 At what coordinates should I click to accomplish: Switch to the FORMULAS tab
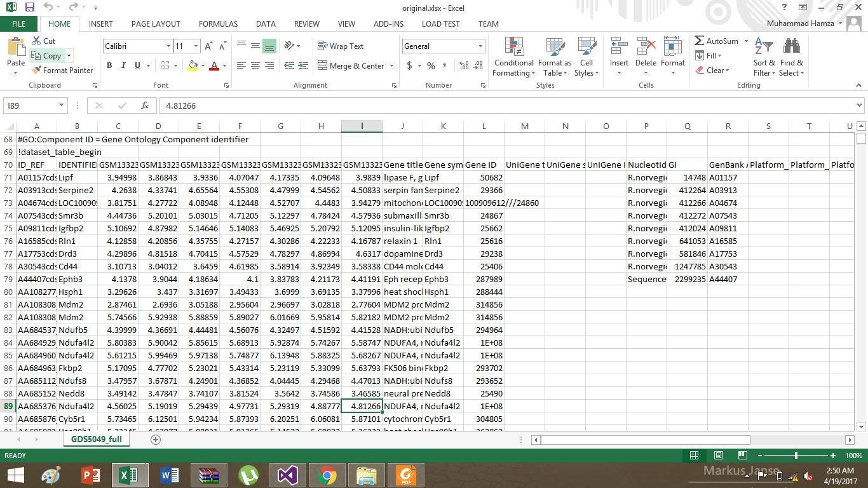coord(218,24)
